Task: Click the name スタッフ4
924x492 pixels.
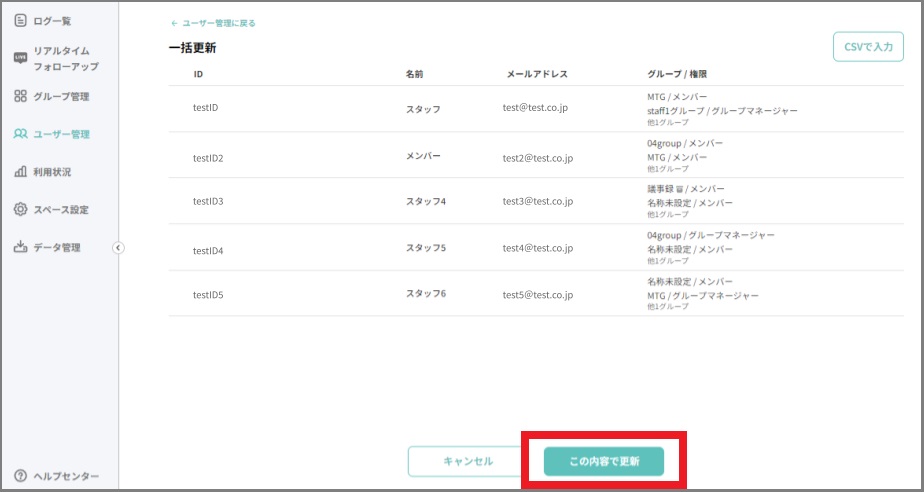Action: [425, 201]
